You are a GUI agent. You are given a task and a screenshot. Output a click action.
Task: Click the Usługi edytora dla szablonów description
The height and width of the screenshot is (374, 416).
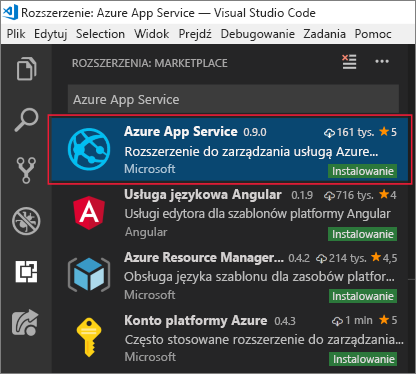pos(257,214)
